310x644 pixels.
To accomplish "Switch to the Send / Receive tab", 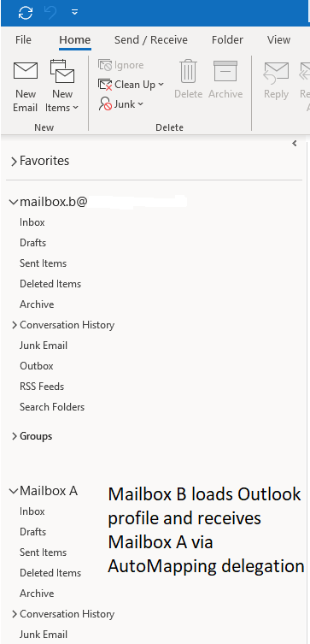I will coord(151,40).
